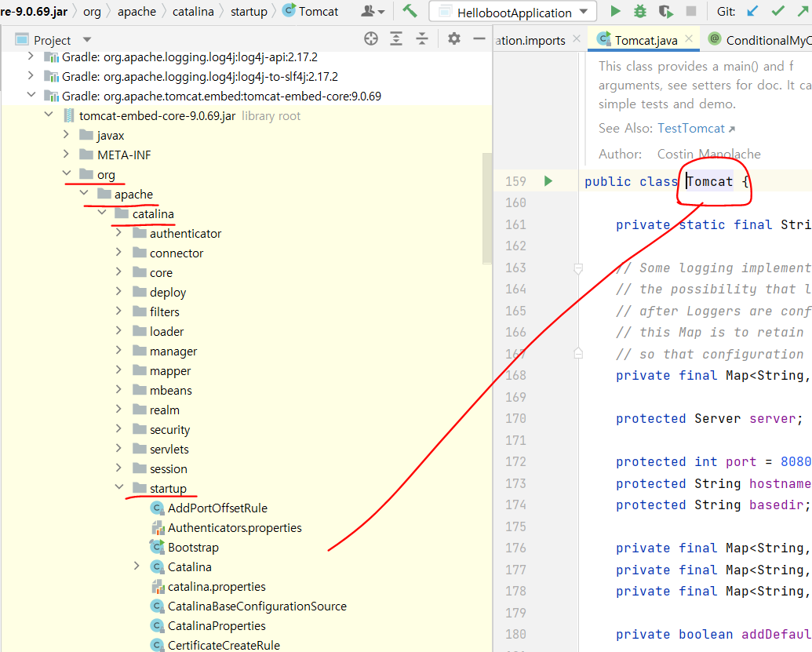Click the Tomcat breadcrumb in navigation bar
This screenshot has height=652, width=812.
[x=310, y=12]
